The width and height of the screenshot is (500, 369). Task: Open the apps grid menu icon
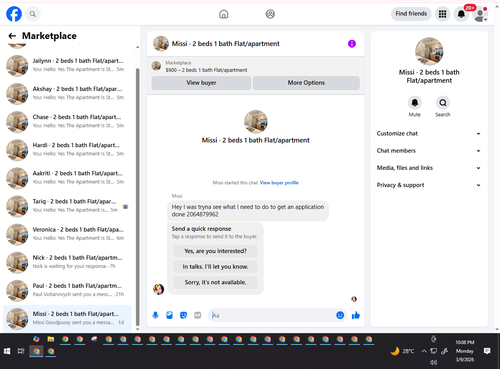pyautogui.click(x=442, y=14)
